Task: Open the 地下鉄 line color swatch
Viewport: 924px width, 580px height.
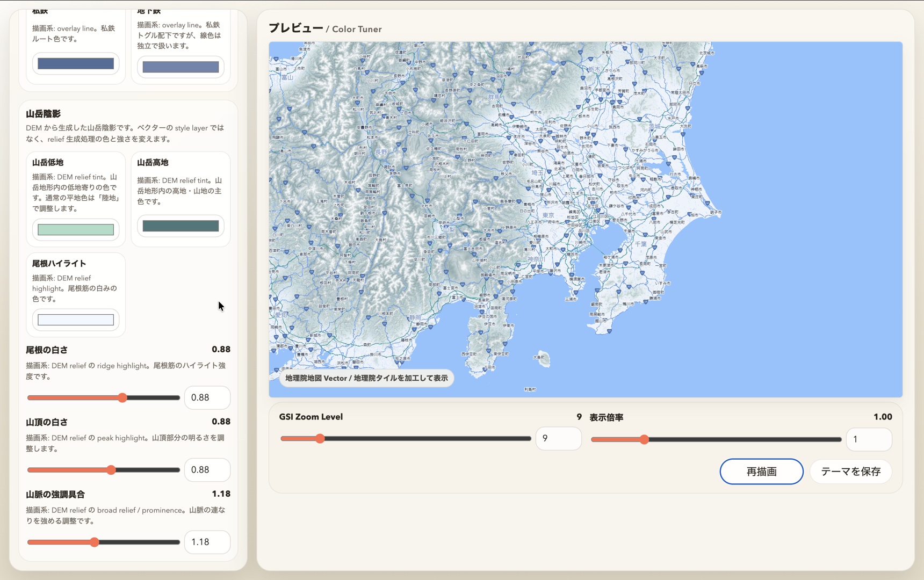Action: tap(181, 67)
